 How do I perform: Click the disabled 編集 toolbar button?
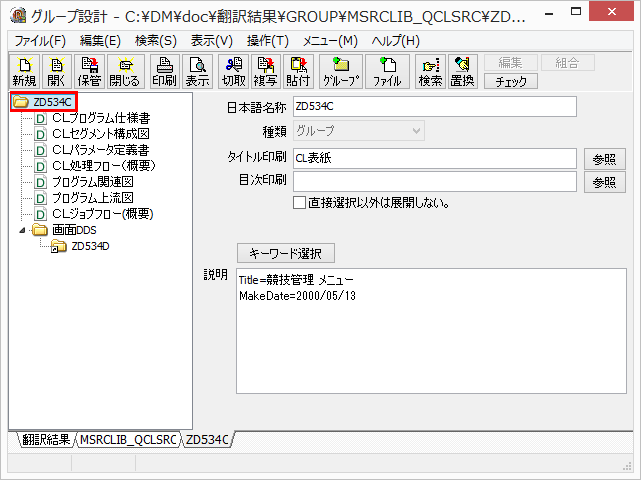[x=511, y=63]
